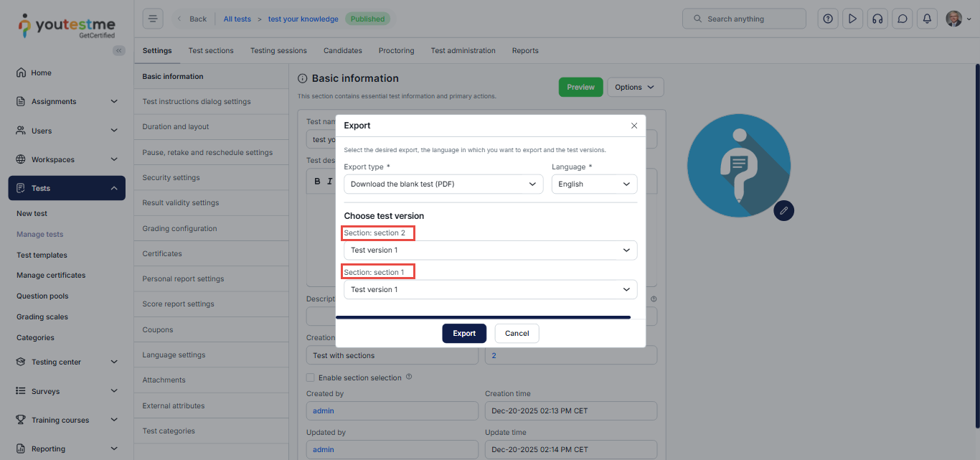Click the Export button in dialog

point(464,334)
